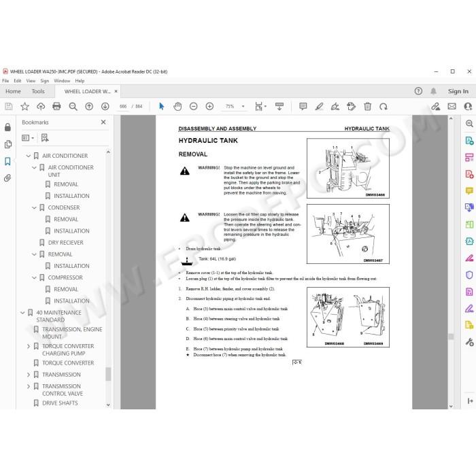476x476 pixels.
Task: Switch to the Tools tab
Action: [x=38, y=91]
